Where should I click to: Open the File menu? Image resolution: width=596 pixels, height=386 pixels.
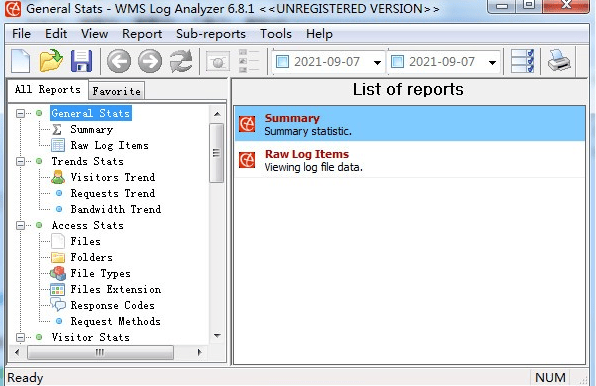tap(21, 34)
